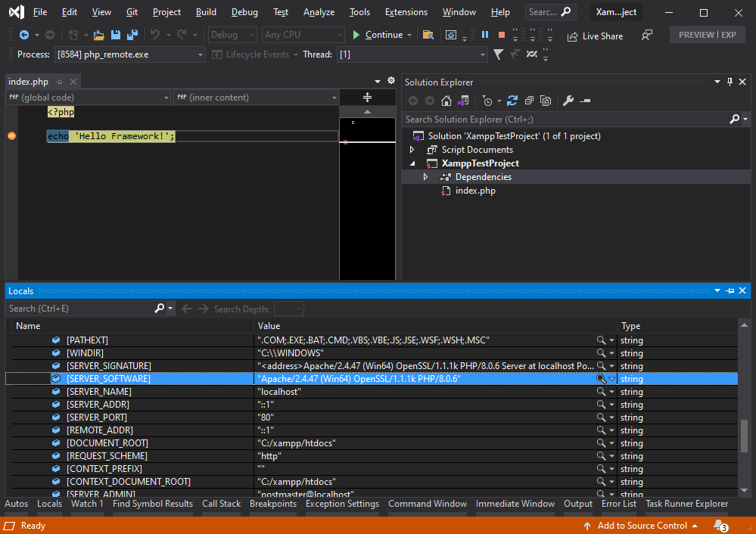This screenshot has width=756, height=534.
Task: Open visualizer magnifier for SERVER_SOFTWARE value
Action: point(601,379)
